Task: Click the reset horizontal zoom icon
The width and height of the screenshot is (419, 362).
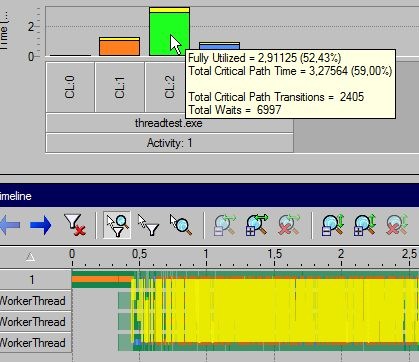Action: [x=289, y=225]
